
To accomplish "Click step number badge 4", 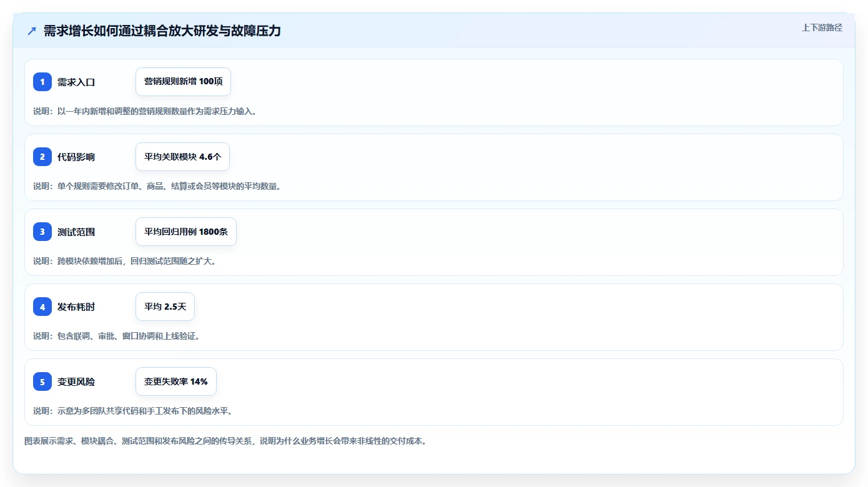I will tap(42, 307).
